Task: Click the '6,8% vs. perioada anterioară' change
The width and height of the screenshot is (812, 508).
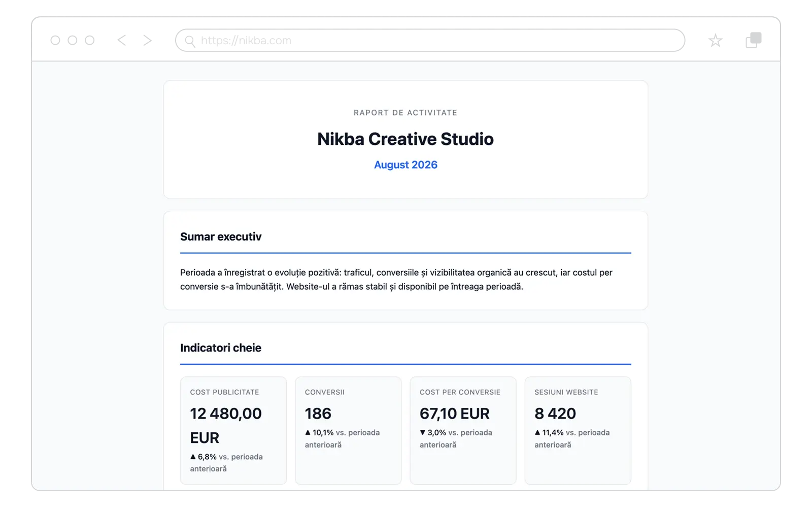Action: [x=226, y=463]
